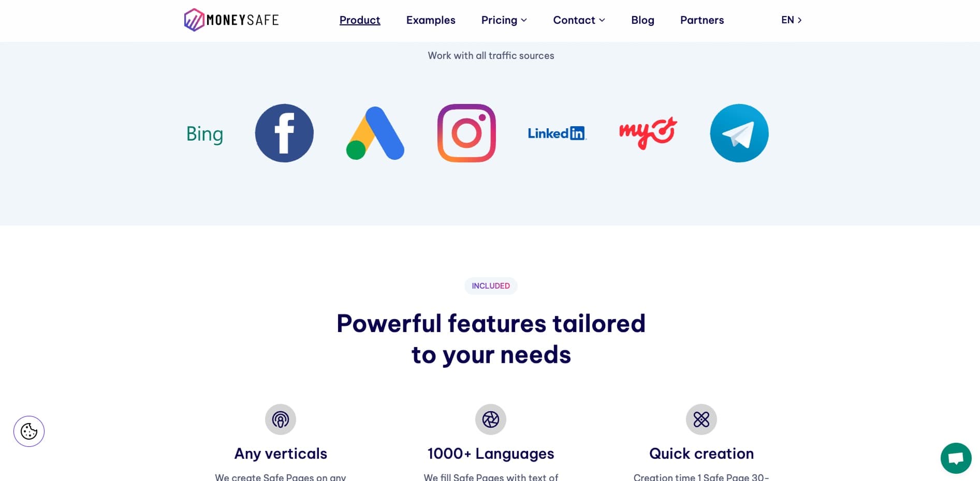The width and height of the screenshot is (980, 481).
Task: Click the Facebook logo icon
Action: [x=284, y=133]
